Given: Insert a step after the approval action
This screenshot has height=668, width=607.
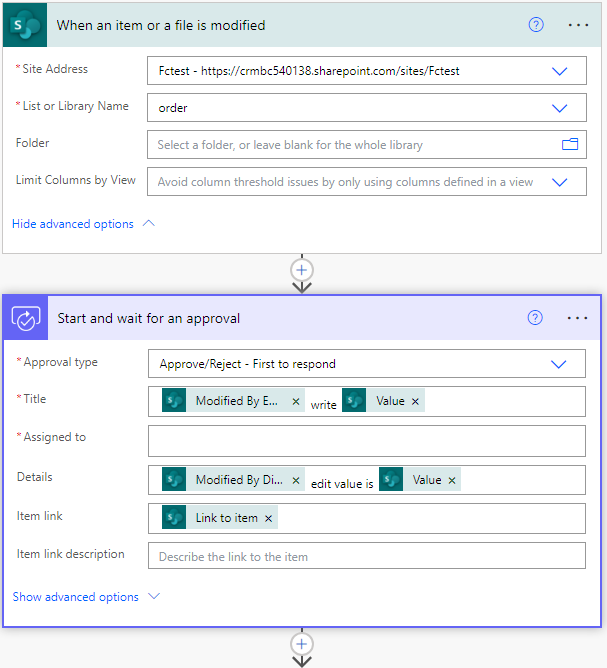Looking at the screenshot, I should click(x=302, y=644).
